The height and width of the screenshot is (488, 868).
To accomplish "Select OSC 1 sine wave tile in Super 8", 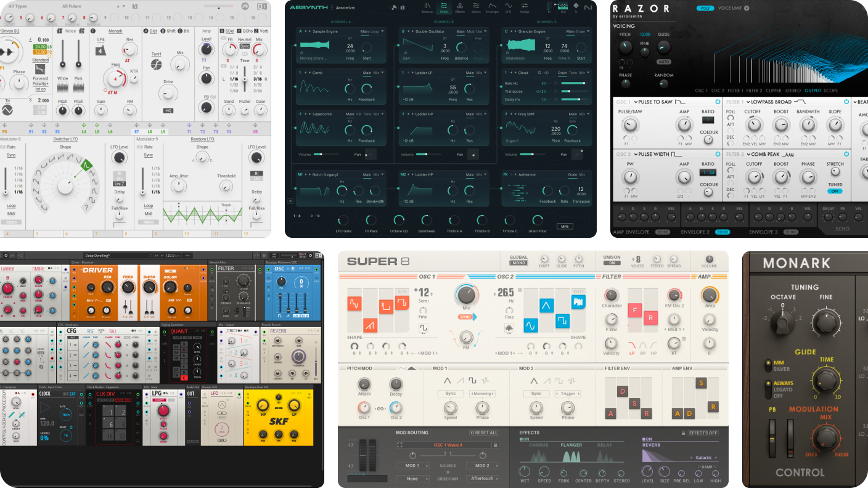I will 354,304.
